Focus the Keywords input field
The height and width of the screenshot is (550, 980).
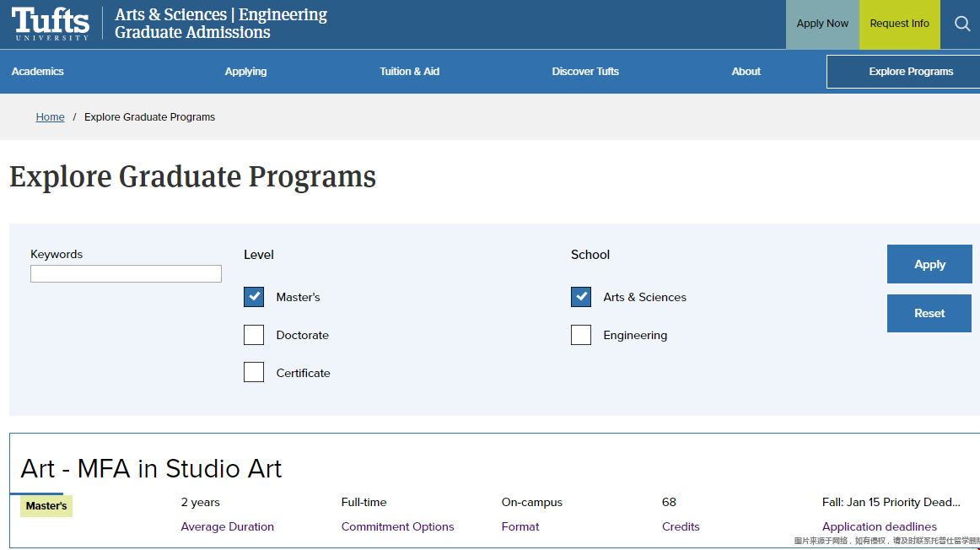click(126, 274)
